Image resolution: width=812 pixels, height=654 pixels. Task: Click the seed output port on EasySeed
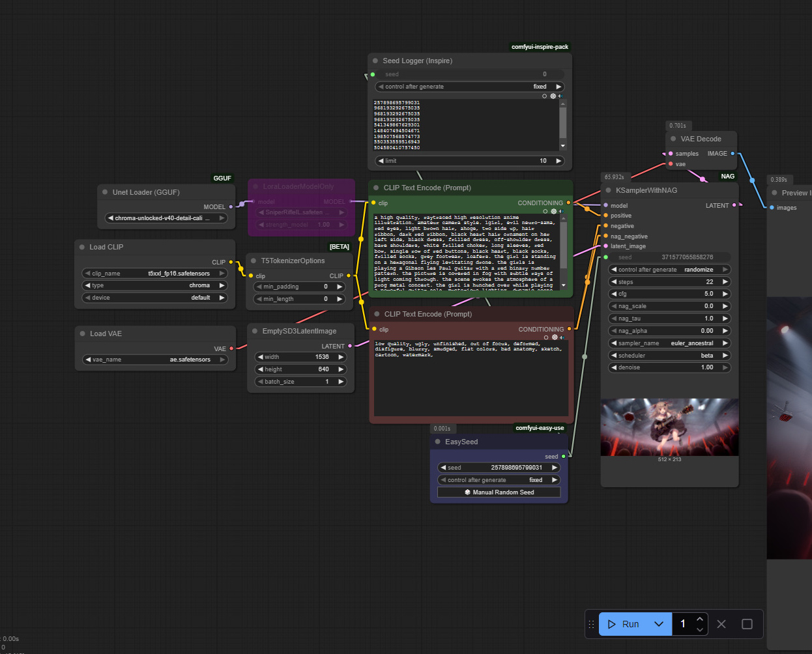[564, 457]
